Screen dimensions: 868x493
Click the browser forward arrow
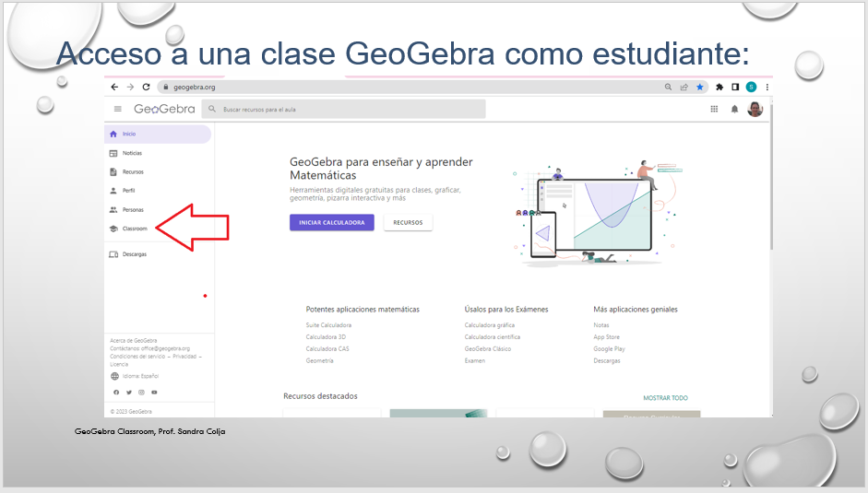click(130, 87)
